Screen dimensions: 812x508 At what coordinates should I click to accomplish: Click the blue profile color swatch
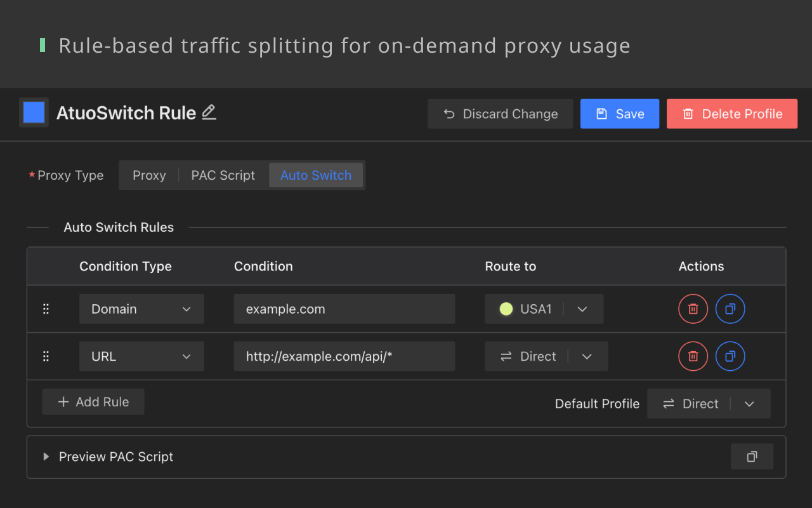tap(34, 112)
